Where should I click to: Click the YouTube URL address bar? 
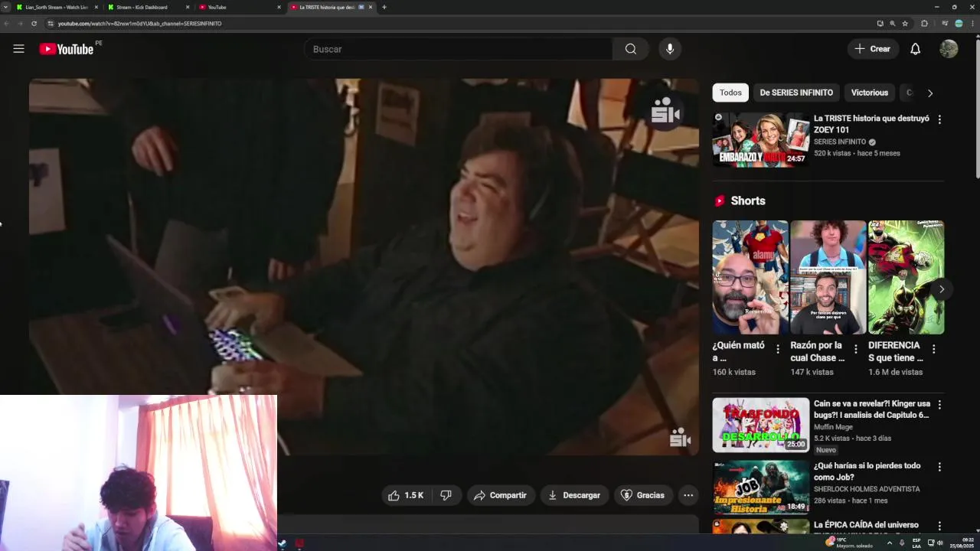click(459, 24)
